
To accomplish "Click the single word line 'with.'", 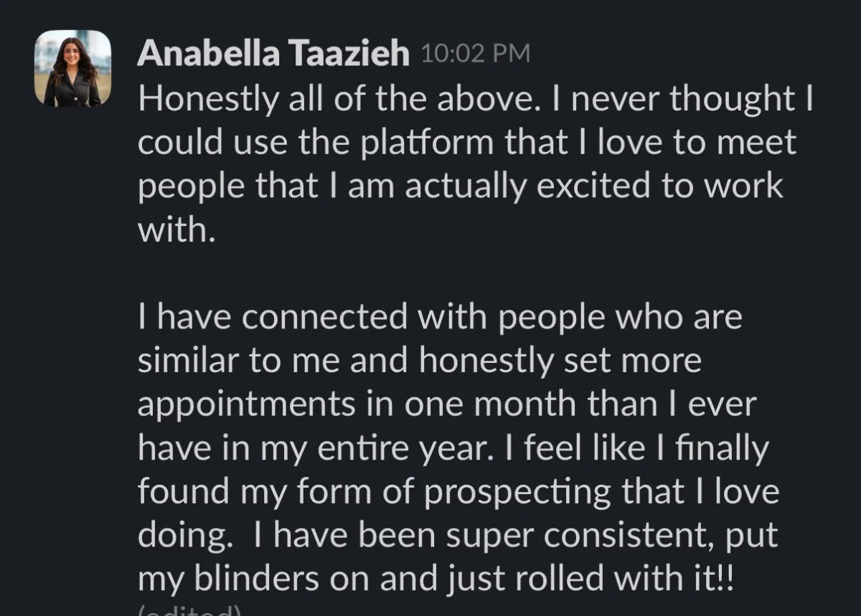I will 176,229.
